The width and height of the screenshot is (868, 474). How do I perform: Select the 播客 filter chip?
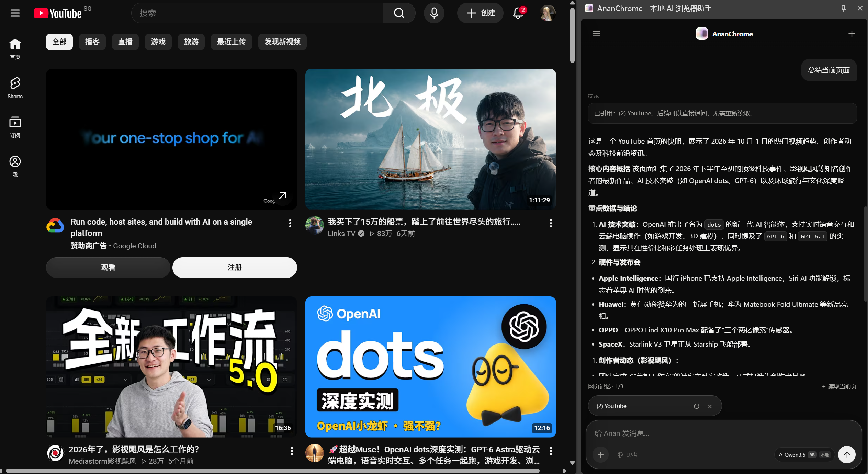coord(92,42)
